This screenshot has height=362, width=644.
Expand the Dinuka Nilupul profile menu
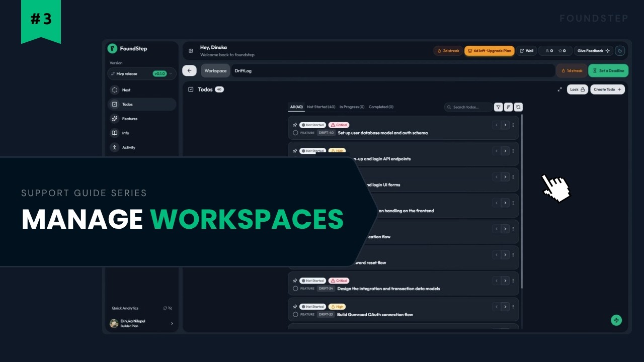coord(142,323)
